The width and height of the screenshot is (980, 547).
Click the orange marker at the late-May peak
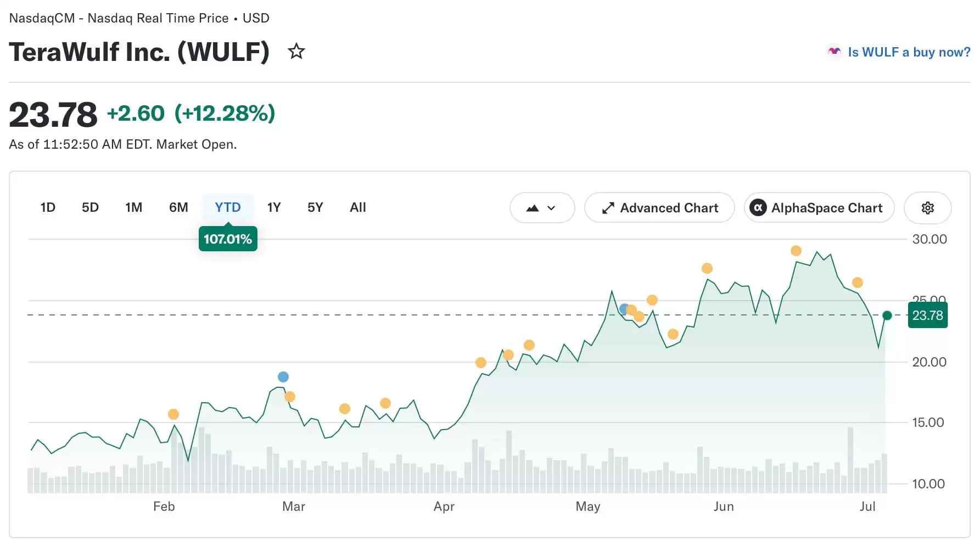pyautogui.click(x=707, y=268)
